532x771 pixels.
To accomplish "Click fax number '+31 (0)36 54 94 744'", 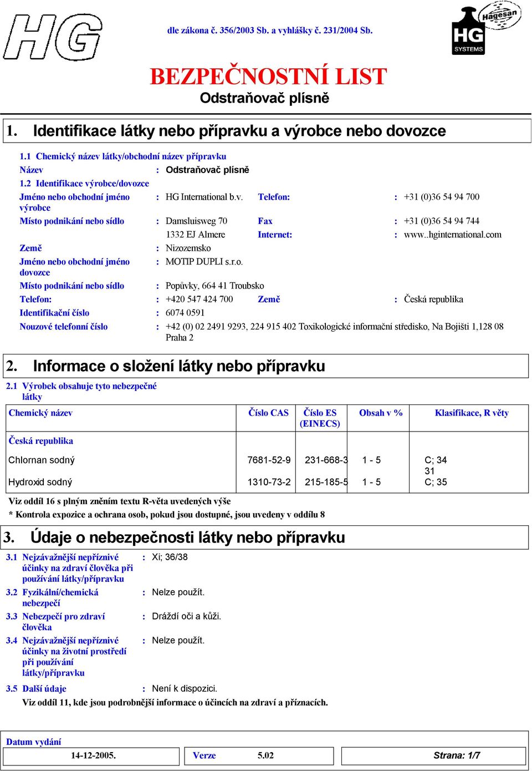I will click(x=442, y=221).
